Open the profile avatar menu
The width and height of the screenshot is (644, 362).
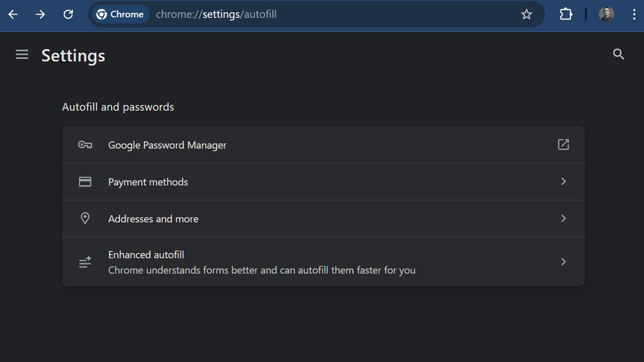pos(606,14)
